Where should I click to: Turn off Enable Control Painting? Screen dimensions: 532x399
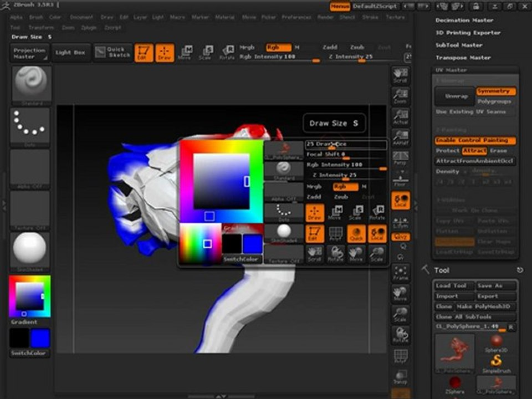[x=475, y=141]
